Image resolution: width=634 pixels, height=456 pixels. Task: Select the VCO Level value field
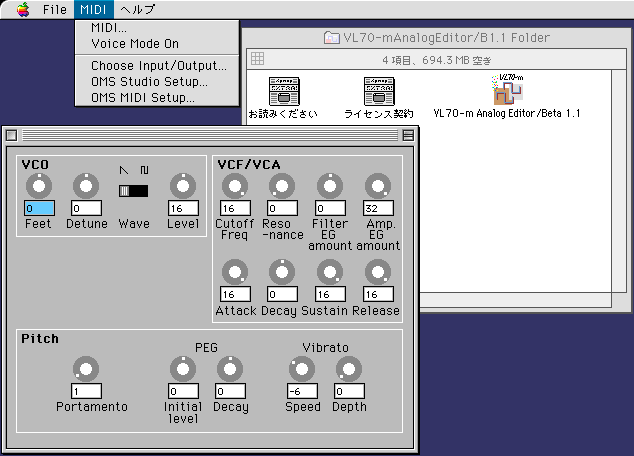pyautogui.click(x=183, y=208)
